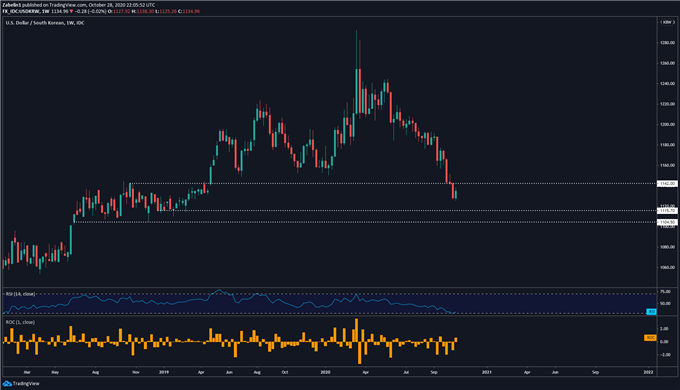The image size is (680, 390).
Task: Select the 1115.70 price level label
Action: (x=667, y=210)
